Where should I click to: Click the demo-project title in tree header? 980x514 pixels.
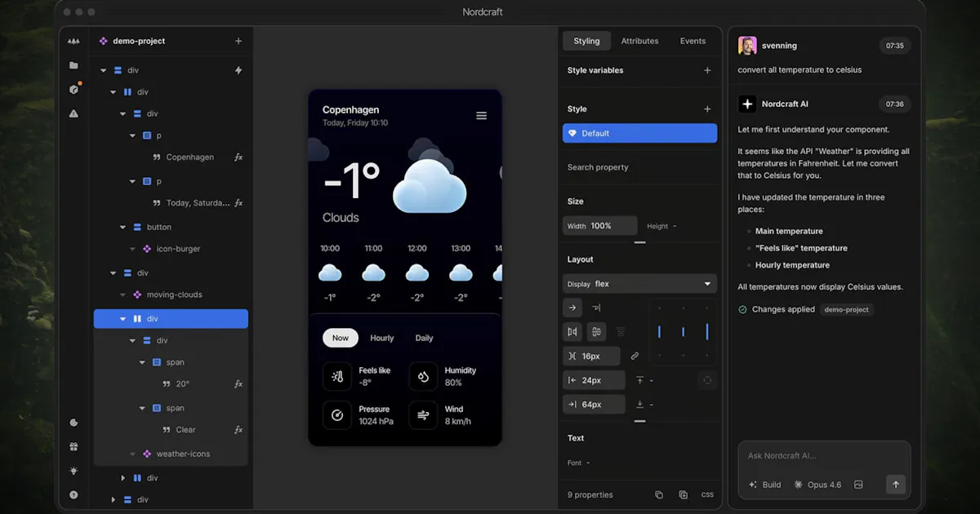click(138, 41)
